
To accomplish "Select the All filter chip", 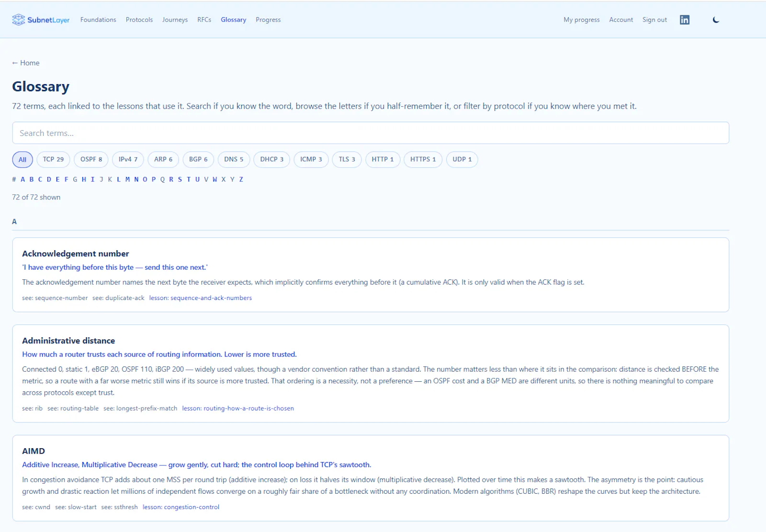I will (23, 159).
